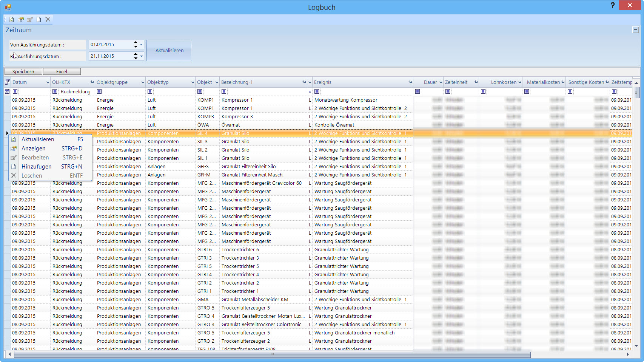Viewport: 644px width, 362px height.
Task: Choose Anzeigen from the context menu
Action: pyautogui.click(x=34, y=149)
